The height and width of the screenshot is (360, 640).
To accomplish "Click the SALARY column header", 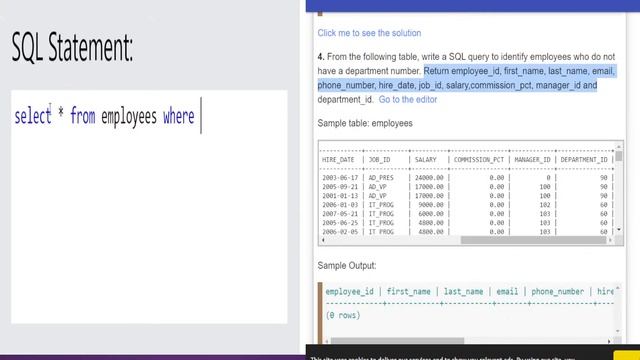I will (x=425, y=160).
